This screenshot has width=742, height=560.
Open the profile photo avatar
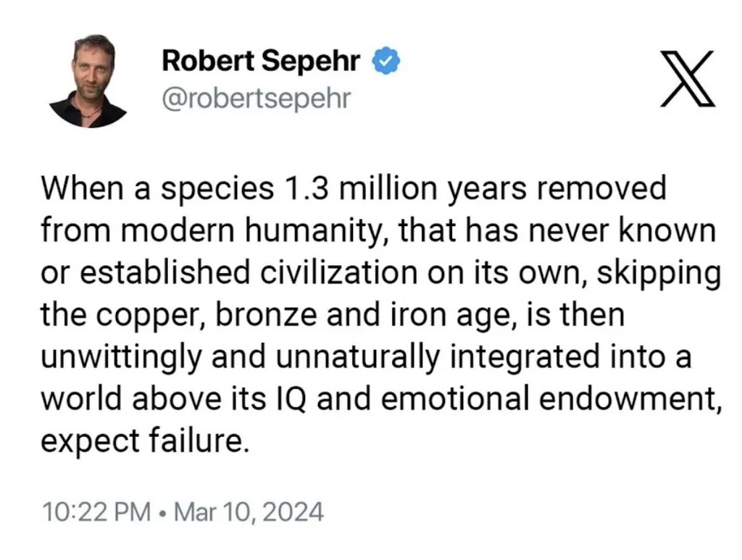click(88, 79)
